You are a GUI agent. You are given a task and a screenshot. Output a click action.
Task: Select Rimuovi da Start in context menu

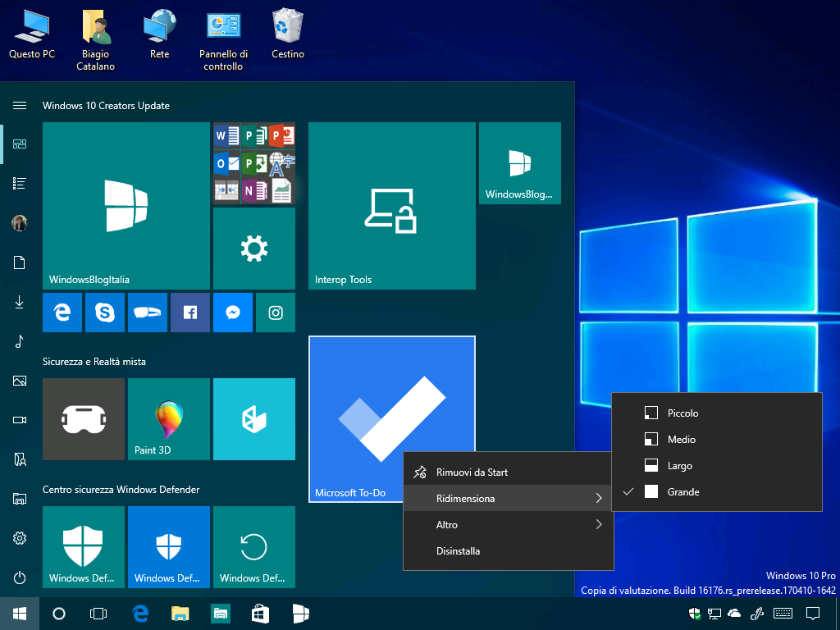(508, 472)
